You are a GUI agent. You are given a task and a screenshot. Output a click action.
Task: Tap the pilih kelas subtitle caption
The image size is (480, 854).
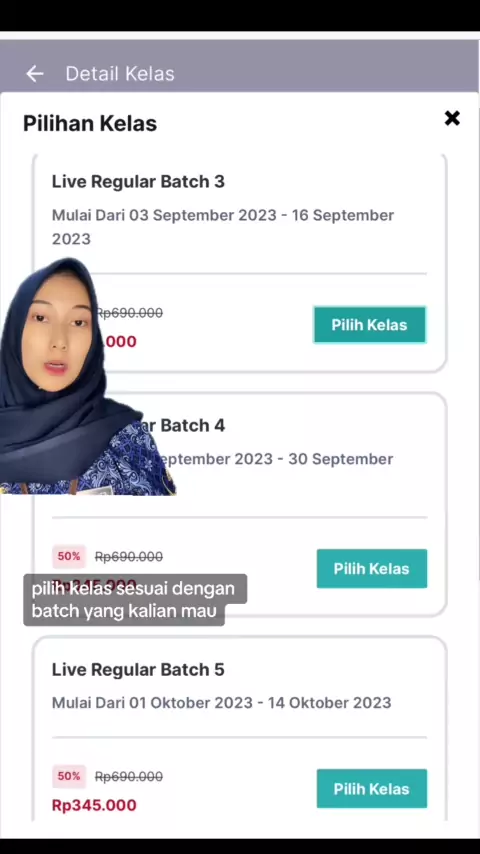click(133, 600)
